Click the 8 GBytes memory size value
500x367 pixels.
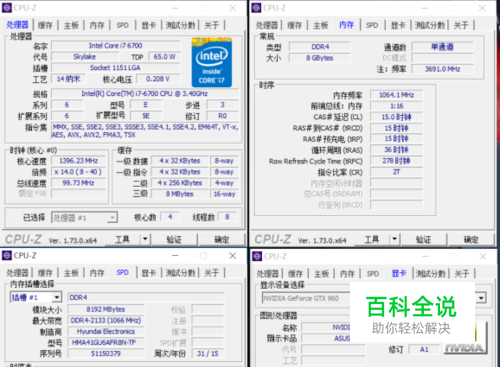tap(320, 58)
